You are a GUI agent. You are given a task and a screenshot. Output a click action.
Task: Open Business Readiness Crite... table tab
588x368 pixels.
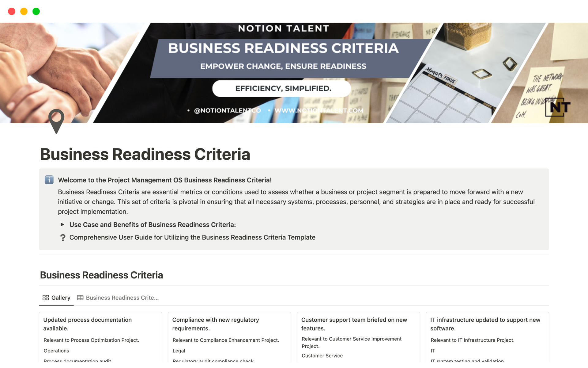tap(122, 297)
